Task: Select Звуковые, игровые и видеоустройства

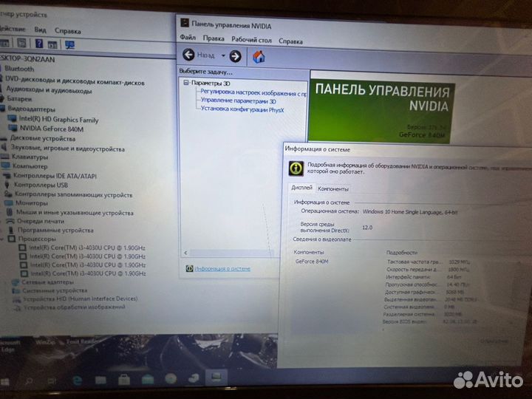Action: (x=68, y=149)
